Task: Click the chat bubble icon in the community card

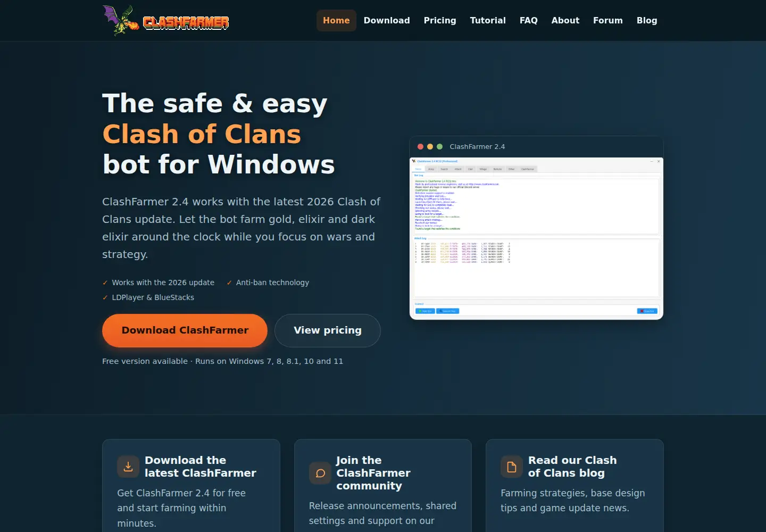Action: [320, 473]
